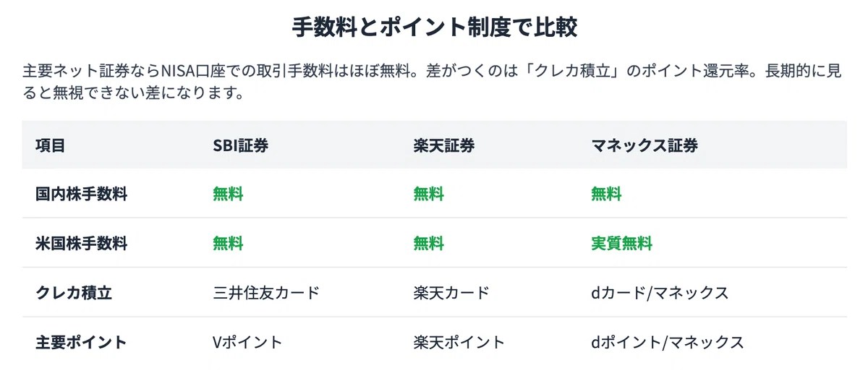Click 無料 for SBI証券 US stock fee
The image size is (868, 376).
228,244
